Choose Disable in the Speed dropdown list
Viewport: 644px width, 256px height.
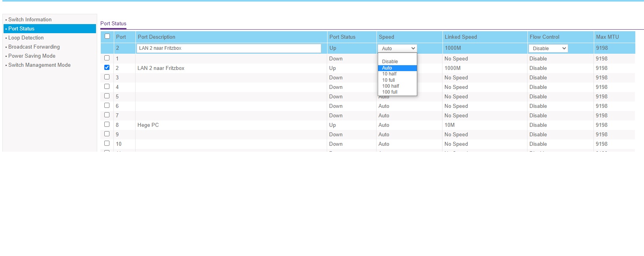pyautogui.click(x=390, y=62)
